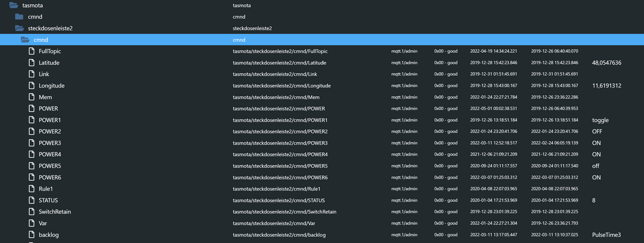Click the FullTopic state file icon
This screenshot has width=644, height=243.
32,51
